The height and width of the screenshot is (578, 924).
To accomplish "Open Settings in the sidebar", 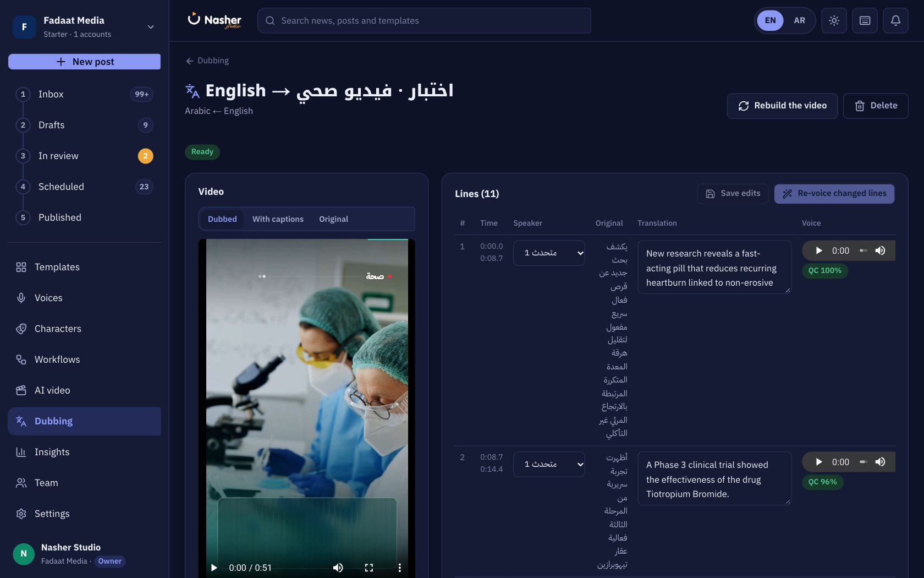I will 84,514.
